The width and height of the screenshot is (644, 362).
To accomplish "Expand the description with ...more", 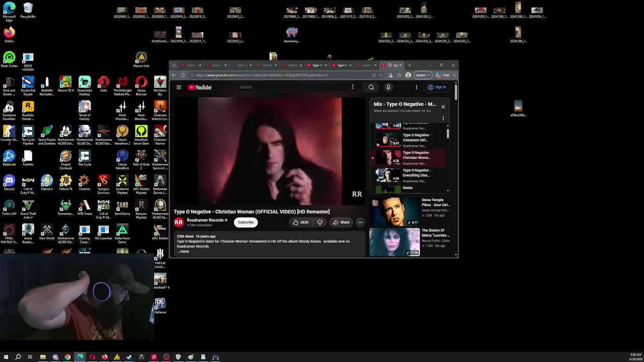I will point(184,251).
